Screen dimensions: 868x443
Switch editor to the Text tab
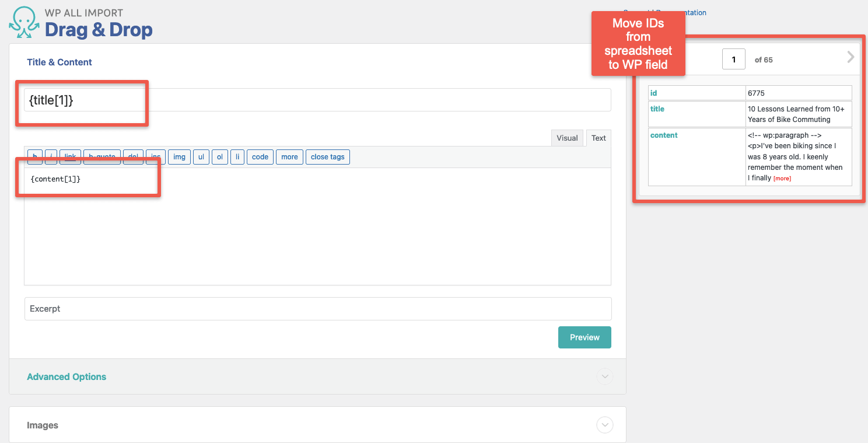click(598, 138)
